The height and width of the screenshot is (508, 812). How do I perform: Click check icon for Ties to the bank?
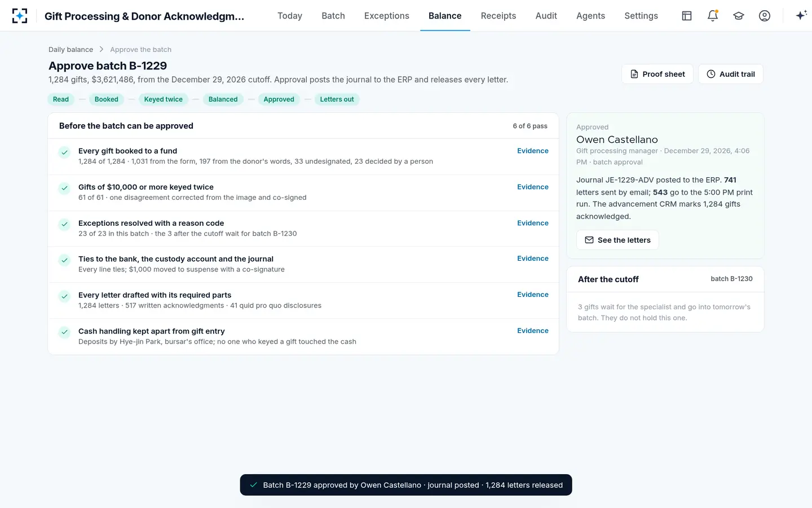(x=65, y=260)
